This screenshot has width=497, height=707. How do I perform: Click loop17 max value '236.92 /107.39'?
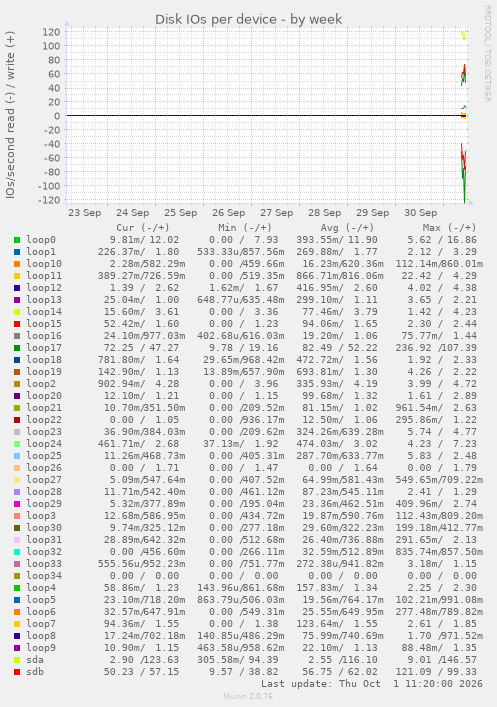(x=437, y=348)
